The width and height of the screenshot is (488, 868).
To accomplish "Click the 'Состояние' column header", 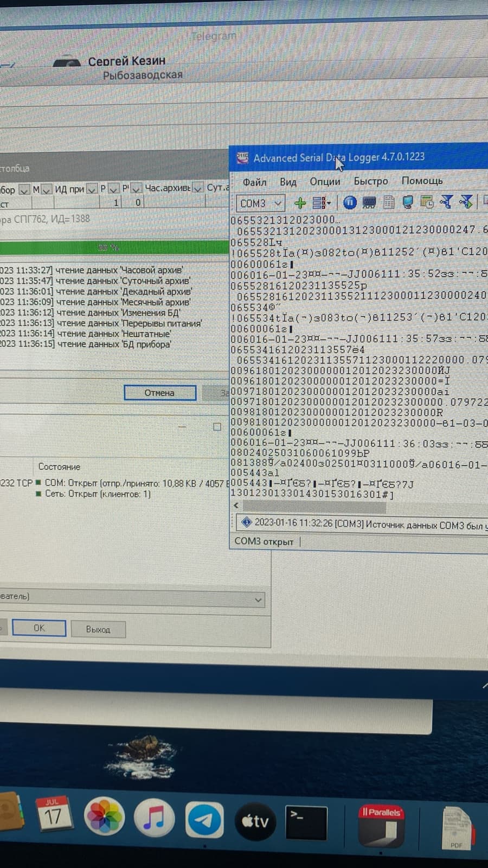I will point(59,467).
